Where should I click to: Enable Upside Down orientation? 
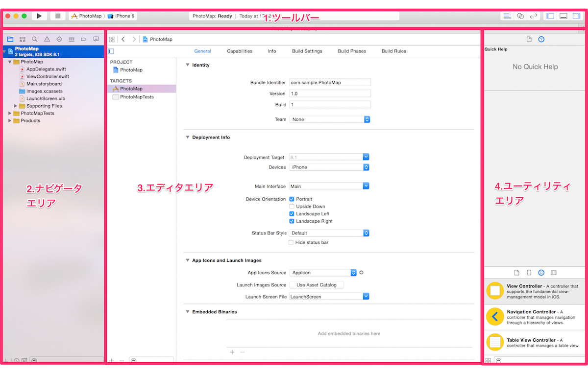pyautogui.click(x=291, y=206)
